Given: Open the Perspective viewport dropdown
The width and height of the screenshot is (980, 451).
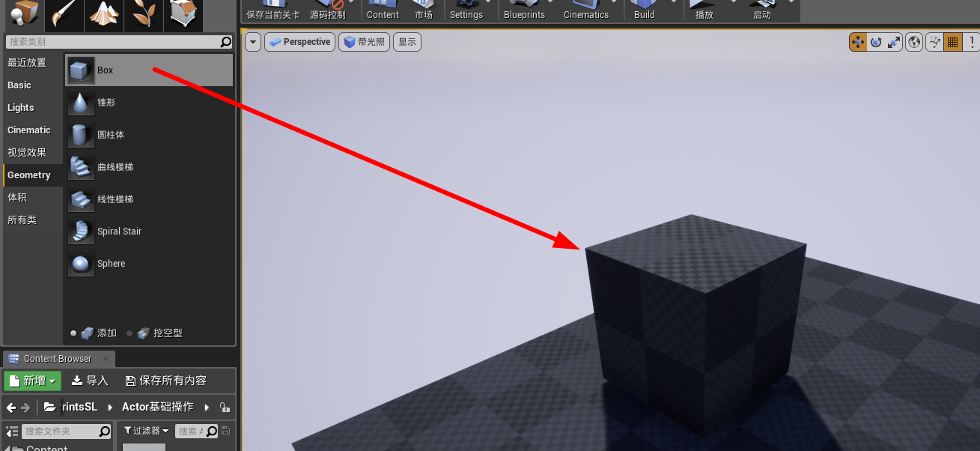Looking at the screenshot, I should (299, 42).
